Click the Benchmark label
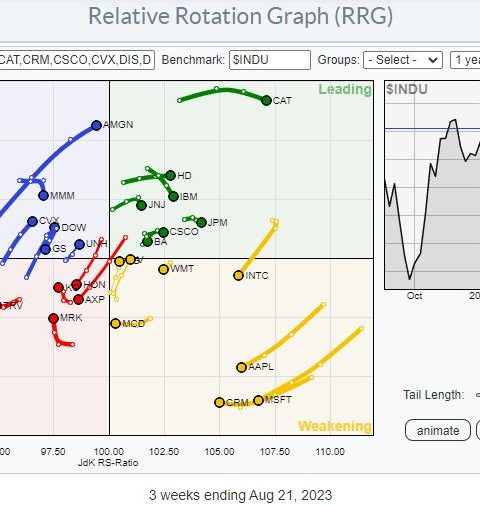This screenshot has width=480, height=506. [x=193, y=60]
